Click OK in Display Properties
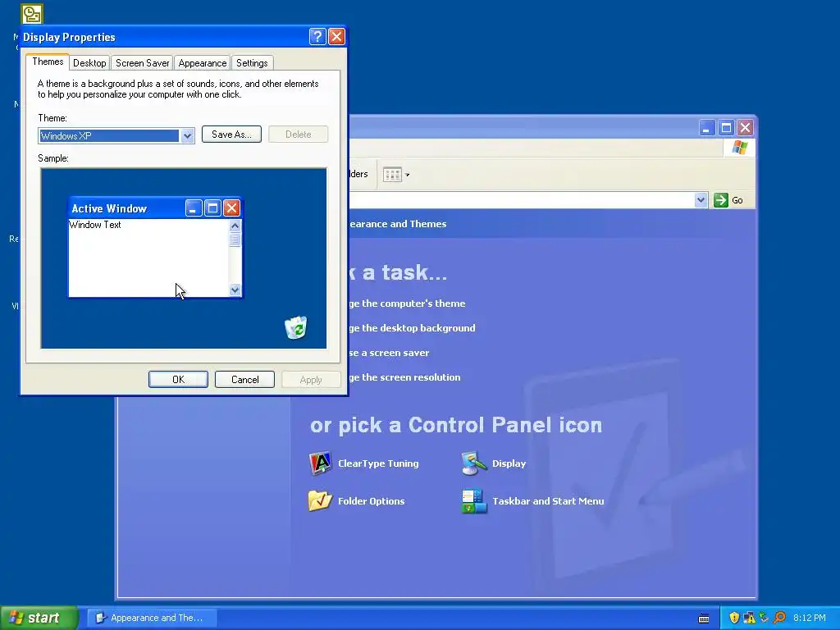 click(178, 379)
